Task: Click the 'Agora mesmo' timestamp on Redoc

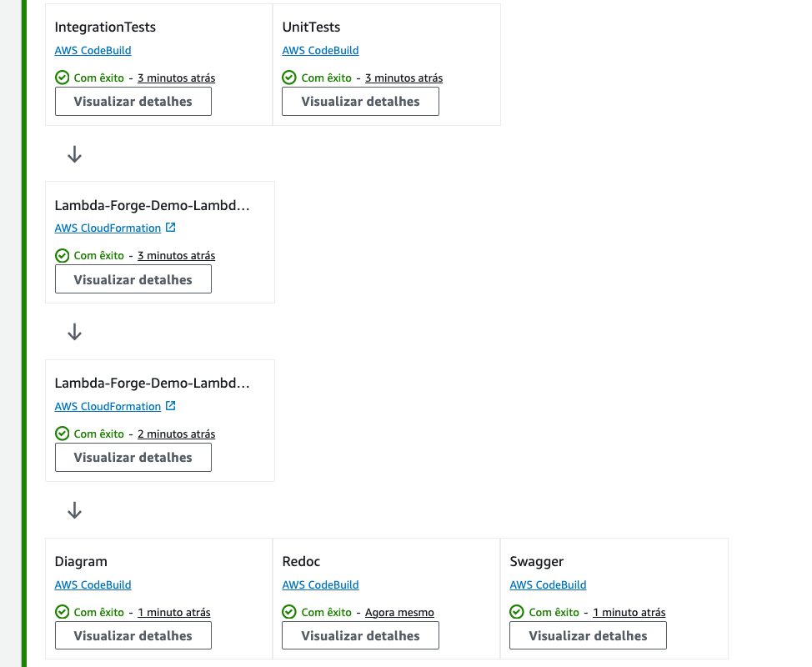Action: pyautogui.click(x=399, y=612)
